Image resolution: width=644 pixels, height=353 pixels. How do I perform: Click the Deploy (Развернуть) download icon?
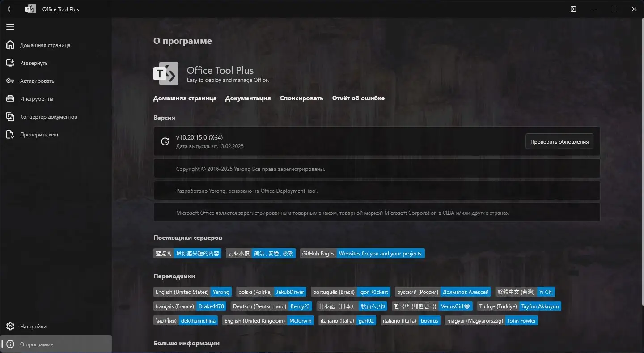coord(10,63)
